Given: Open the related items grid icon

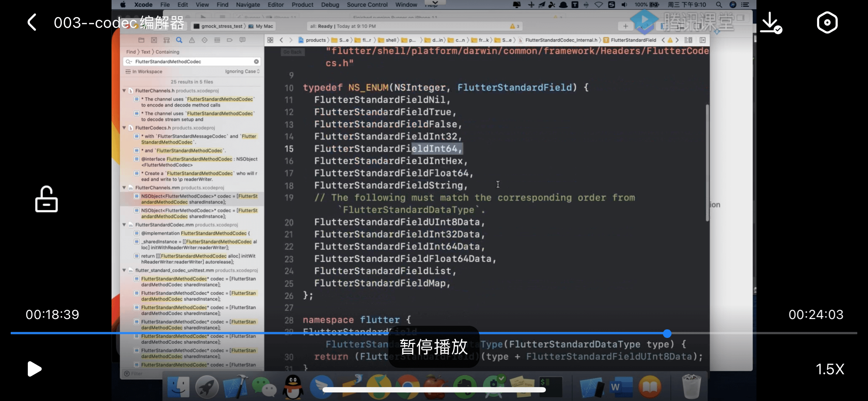Looking at the screenshot, I should point(270,40).
